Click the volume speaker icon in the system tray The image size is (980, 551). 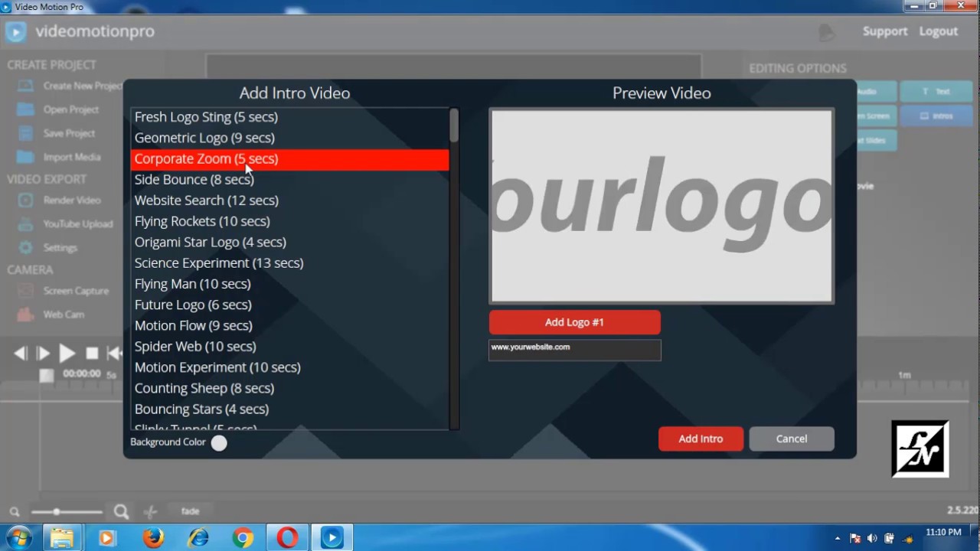pos(872,538)
